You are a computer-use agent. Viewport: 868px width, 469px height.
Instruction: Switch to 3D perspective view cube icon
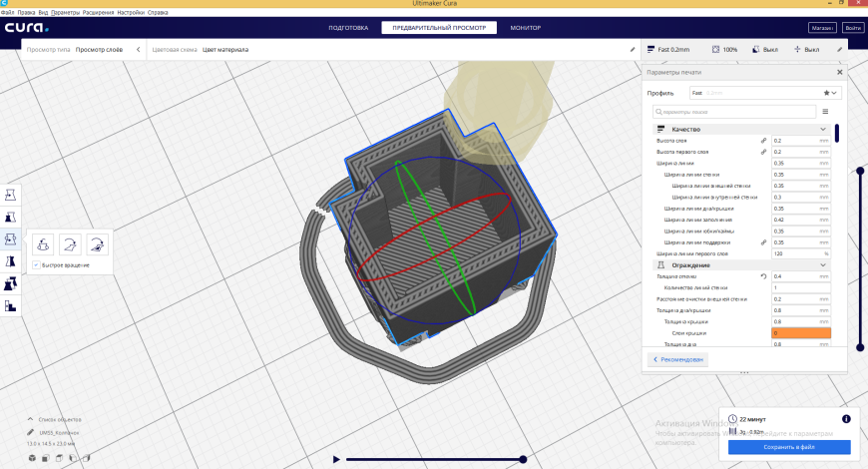[32, 458]
